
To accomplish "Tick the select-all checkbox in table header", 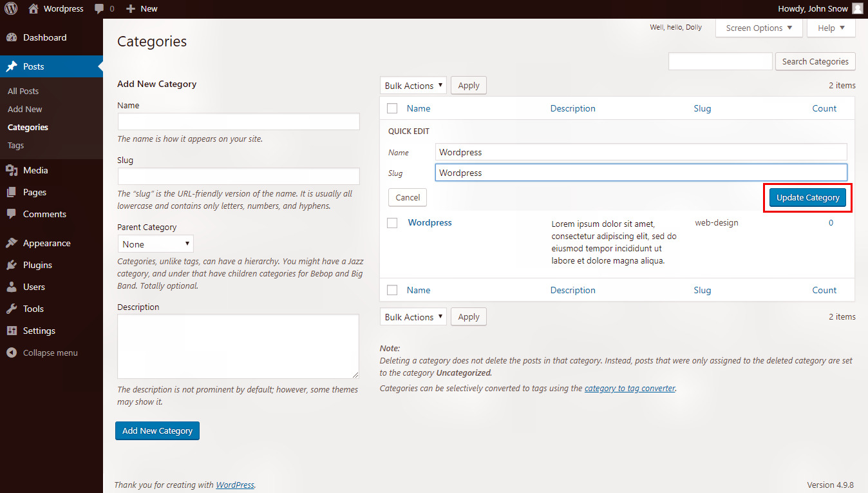I will (x=392, y=108).
